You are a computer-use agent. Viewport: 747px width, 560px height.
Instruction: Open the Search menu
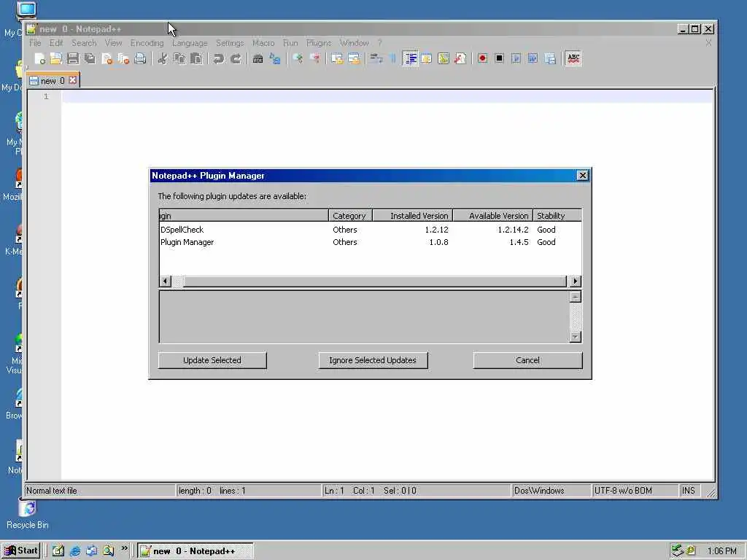coord(84,43)
